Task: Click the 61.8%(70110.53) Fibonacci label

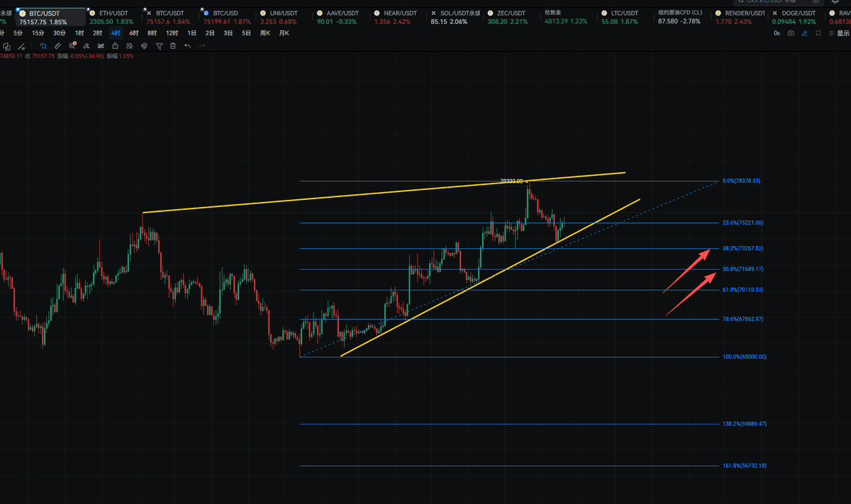Action: pos(743,290)
